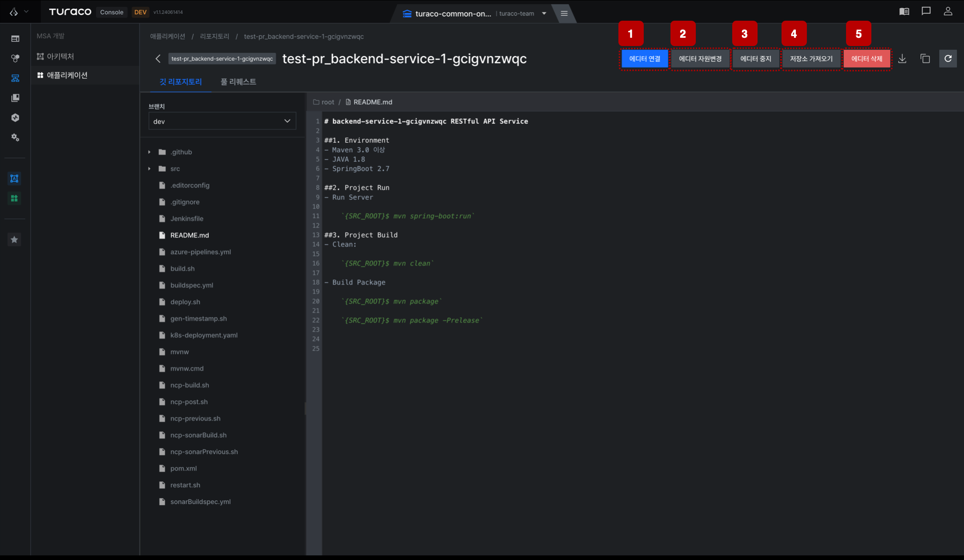Image resolution: width=964 pixels, height=560 pixels.
Task: Click the 저장소 가져오기 button
Action: click(x=811, y=58)
